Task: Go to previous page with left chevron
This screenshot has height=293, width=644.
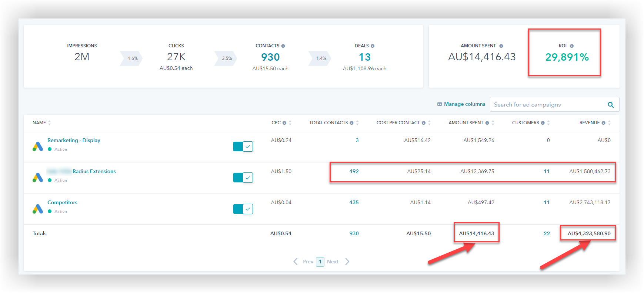Action: [x=296, y=262]
